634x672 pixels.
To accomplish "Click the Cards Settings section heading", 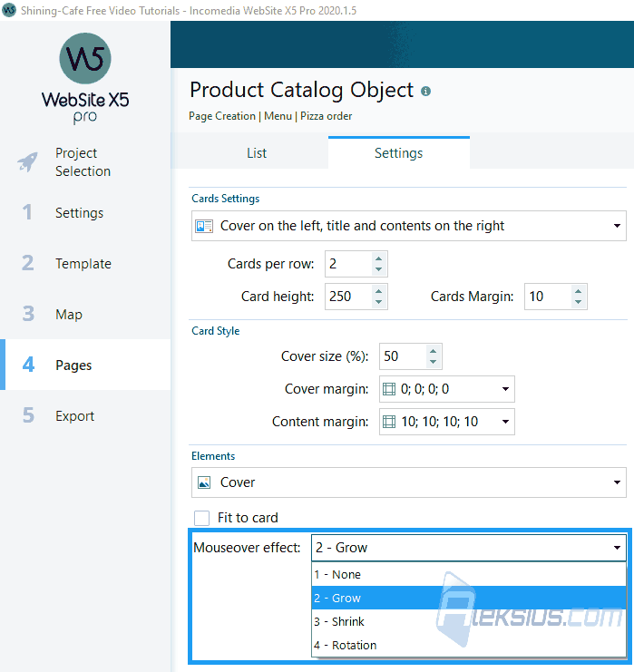I will [226, 199].
